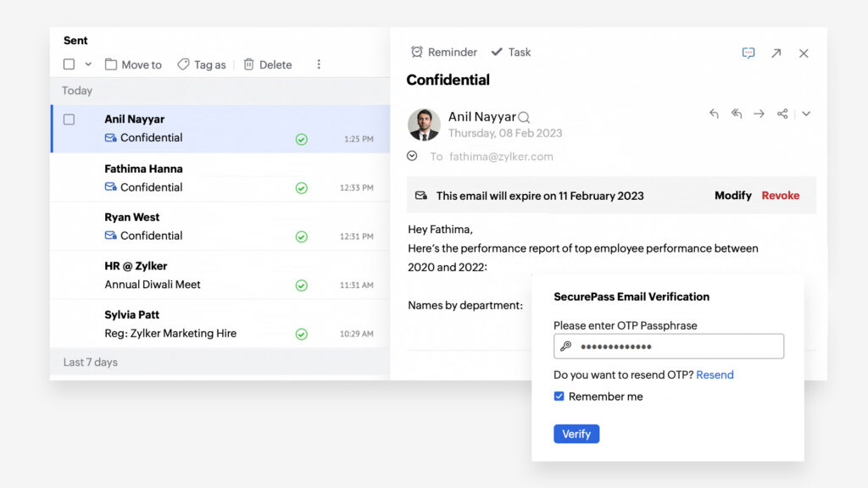
Task: Click the Resend OTP link
Action: 715,374
